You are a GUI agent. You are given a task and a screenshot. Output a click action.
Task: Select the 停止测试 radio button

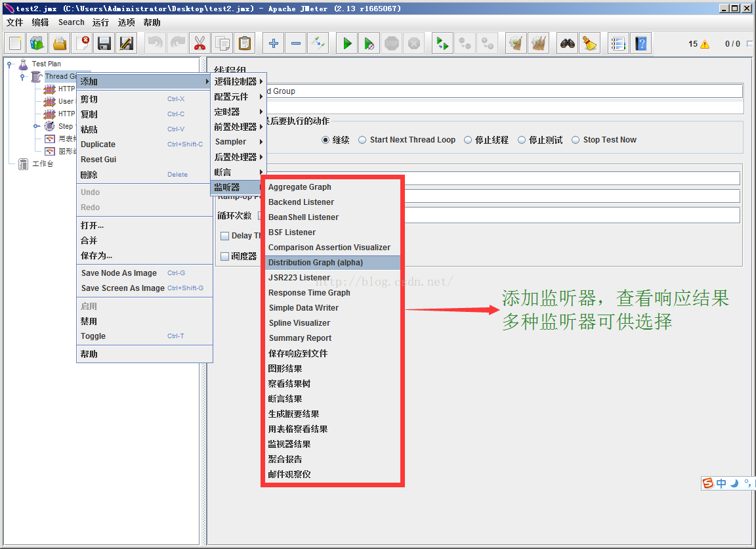click(521, 140)
